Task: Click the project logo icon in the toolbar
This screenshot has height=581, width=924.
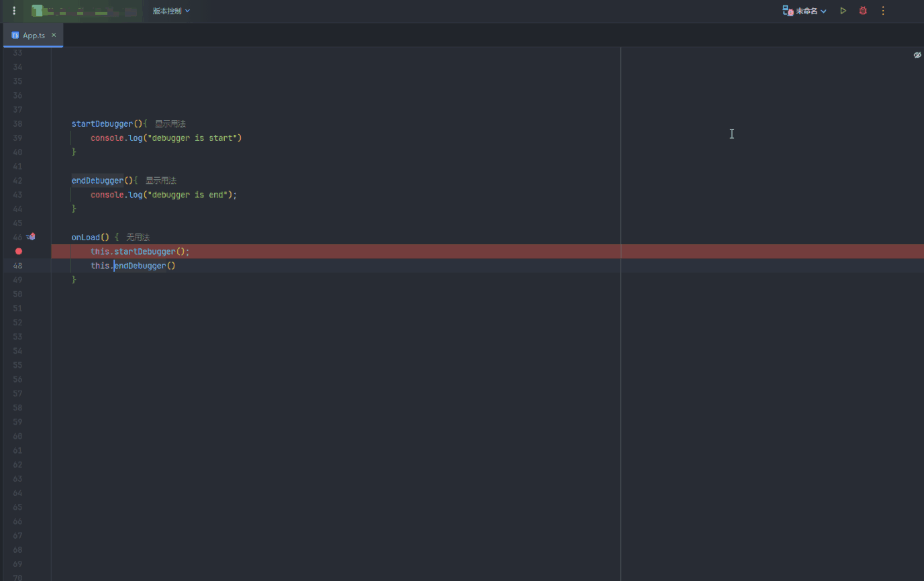Action: pos(38,11)
